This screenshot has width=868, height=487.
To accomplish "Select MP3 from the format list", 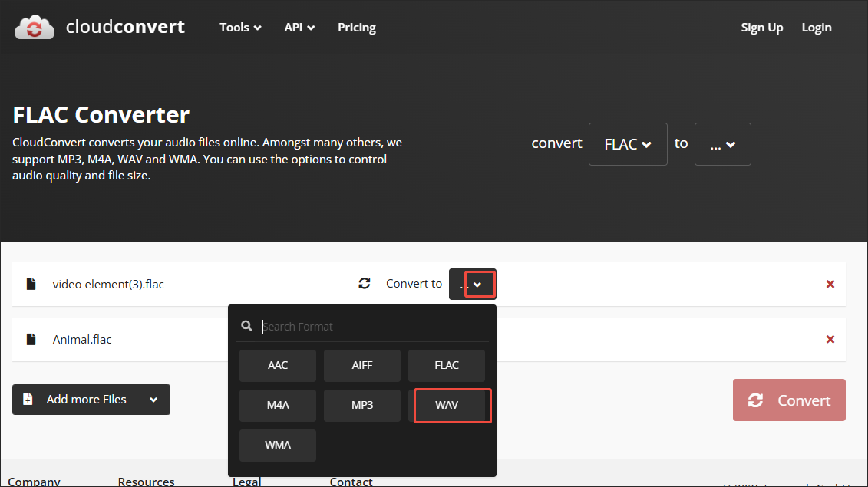I will (361, 405).
